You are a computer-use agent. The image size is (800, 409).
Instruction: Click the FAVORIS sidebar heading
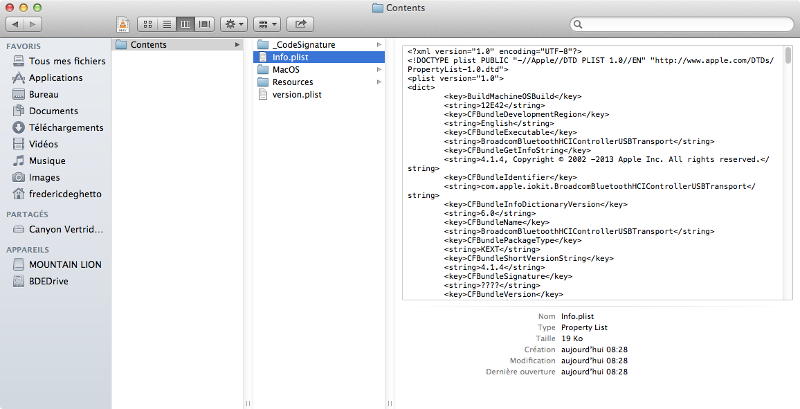click(23, 46)
